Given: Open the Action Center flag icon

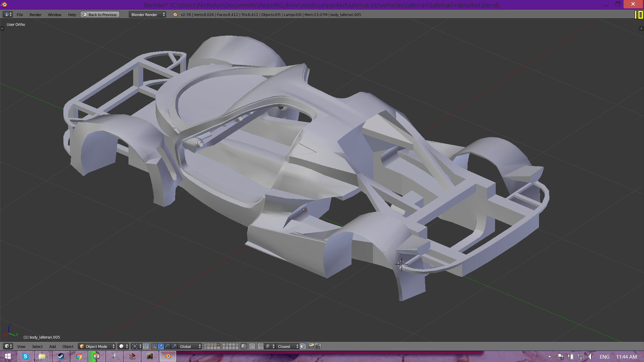Looking at the screenshot, I should tap(560, 357).
